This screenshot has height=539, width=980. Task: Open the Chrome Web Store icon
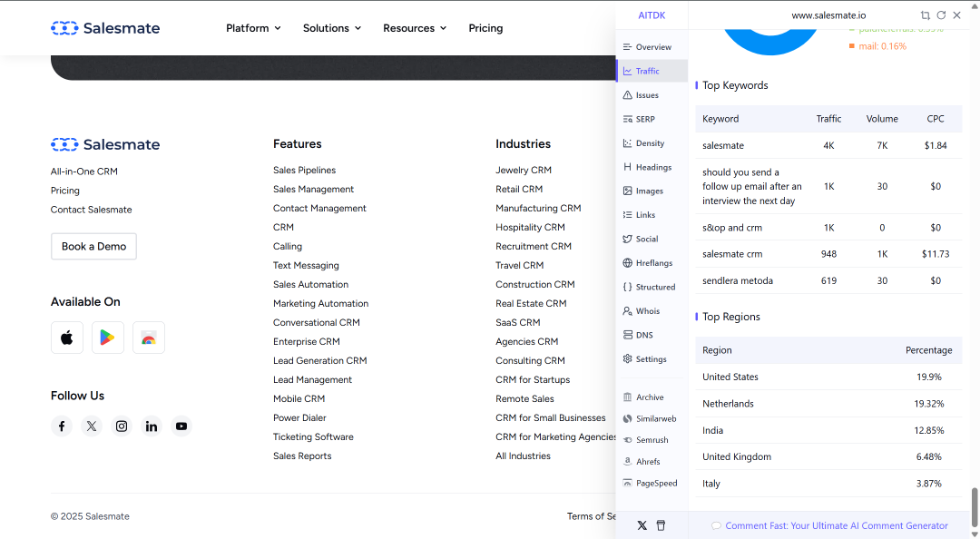pos(149,338)
